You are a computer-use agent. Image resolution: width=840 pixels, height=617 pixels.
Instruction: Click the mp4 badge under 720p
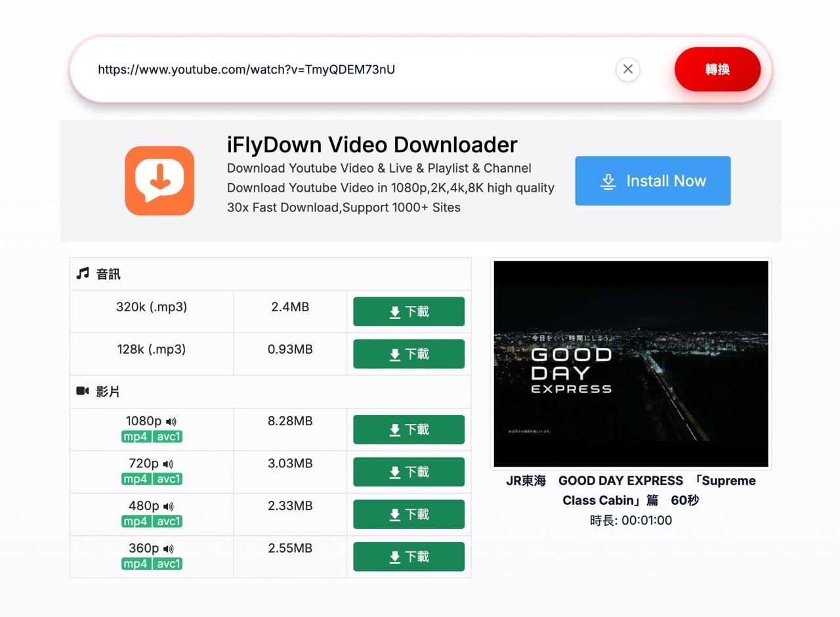(136, 479)
